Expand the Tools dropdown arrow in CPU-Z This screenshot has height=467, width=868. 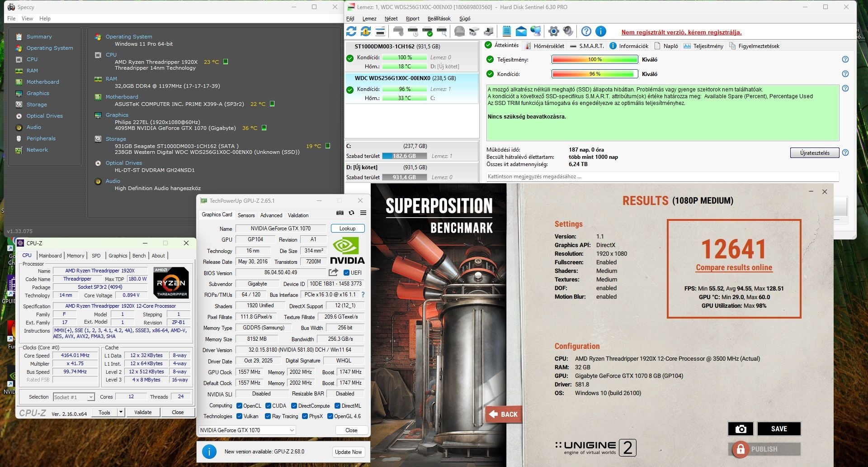coord(121,412)
